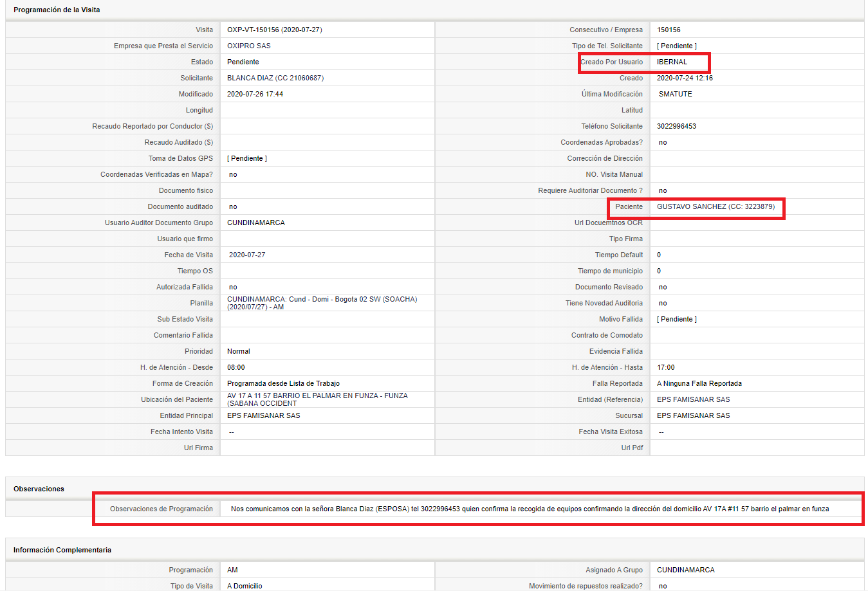Click the creator user value IBERNAL
Viewport: 868px width, 591px height.
[672, 62]
